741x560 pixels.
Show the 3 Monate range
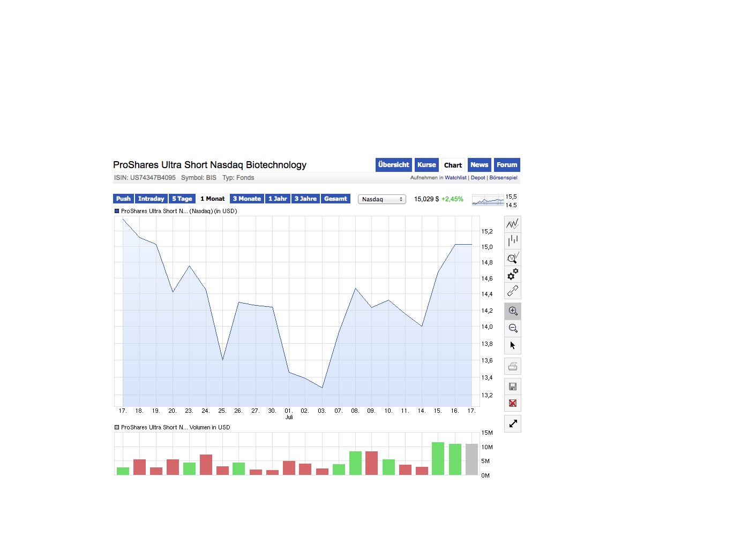[x=247, y=199]
